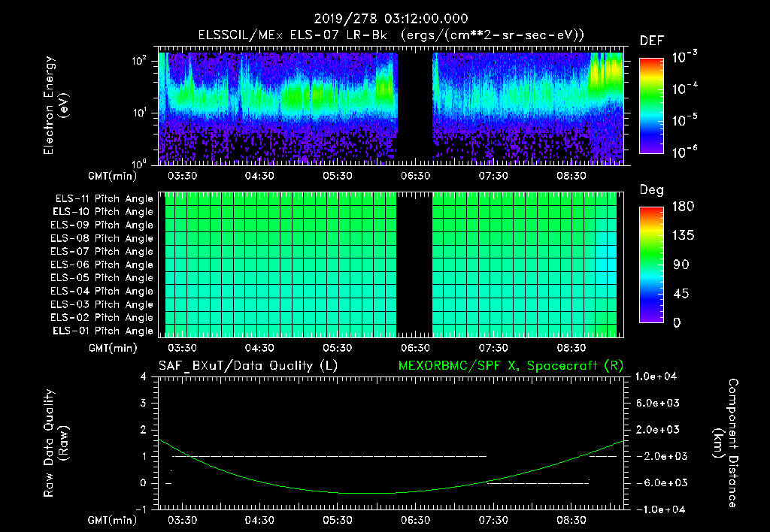Select the ELS-04 Pitch Angle label
The height and width of the screenshot is (532, 770).
coord(102,291)
